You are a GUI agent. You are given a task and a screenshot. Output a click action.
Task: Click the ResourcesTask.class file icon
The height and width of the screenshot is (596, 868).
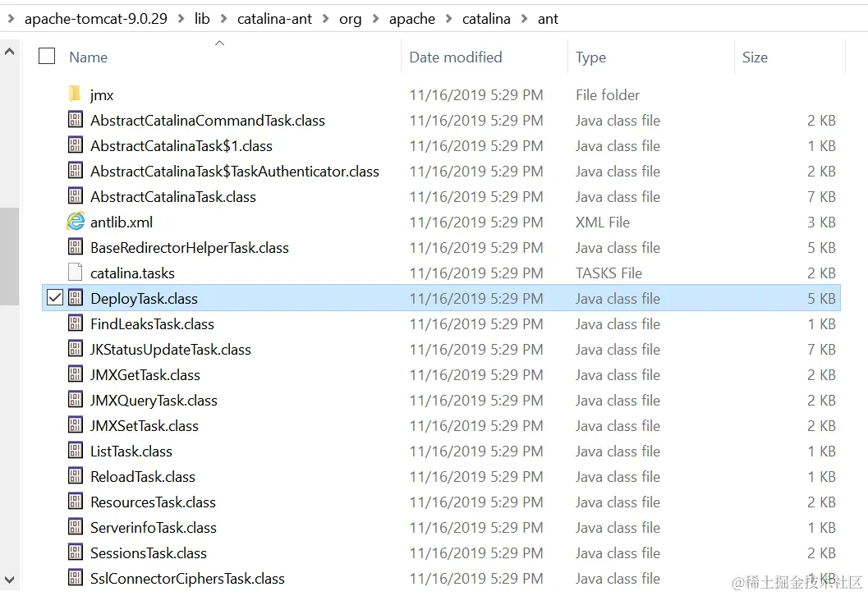[x=76, y=502]
